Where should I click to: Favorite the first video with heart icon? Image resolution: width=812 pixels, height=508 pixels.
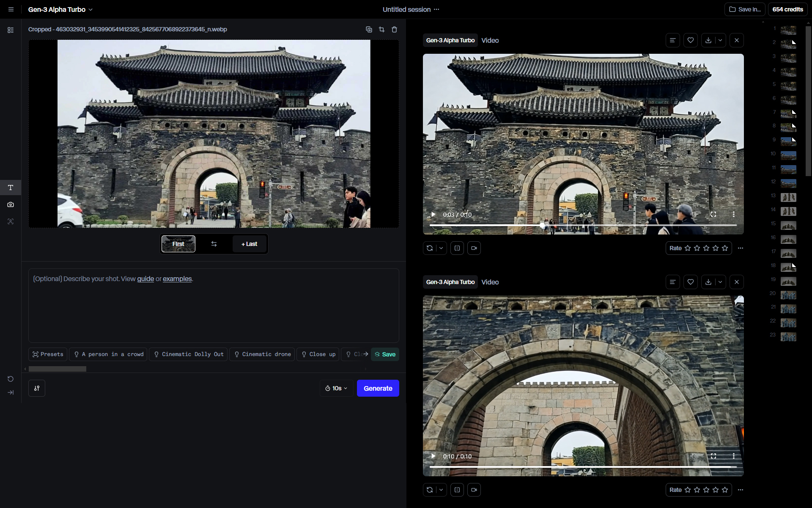click(690, 40)
